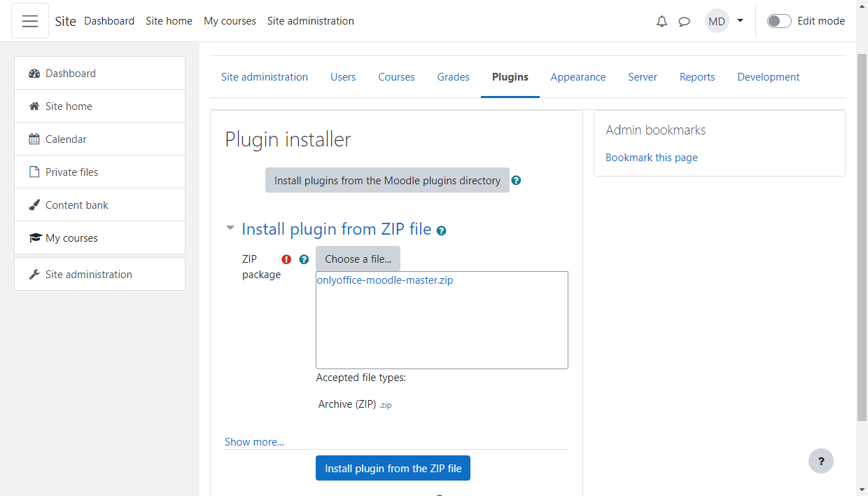Open My courses in top navigation
Image resolution: width=868 pixels, height=496 pixels.
(230, 21)
